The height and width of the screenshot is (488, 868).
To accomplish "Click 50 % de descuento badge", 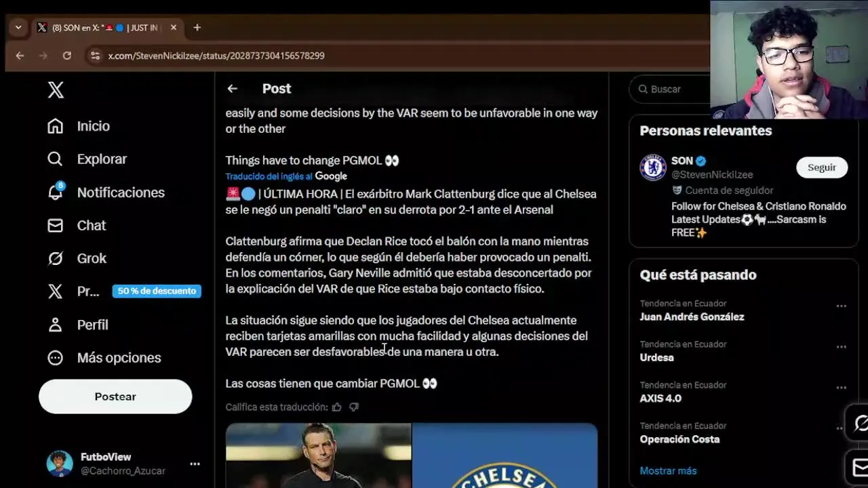I will click(x=157, y=291).
